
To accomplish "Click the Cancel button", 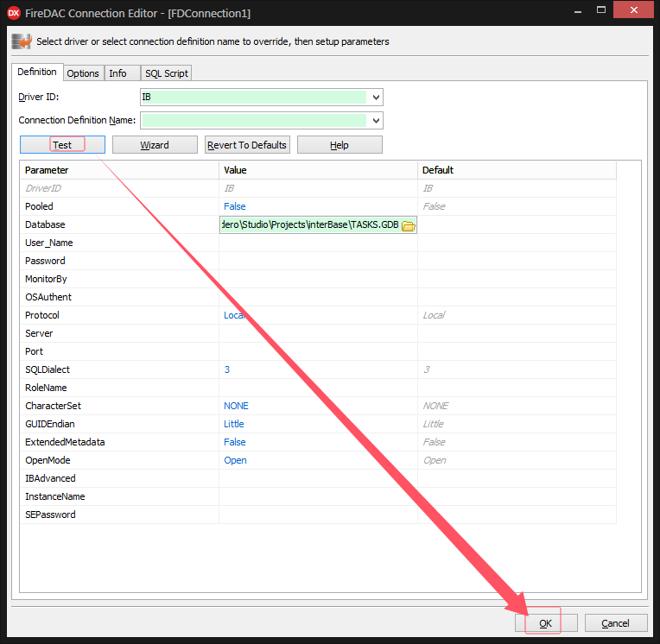I will 615,623.
